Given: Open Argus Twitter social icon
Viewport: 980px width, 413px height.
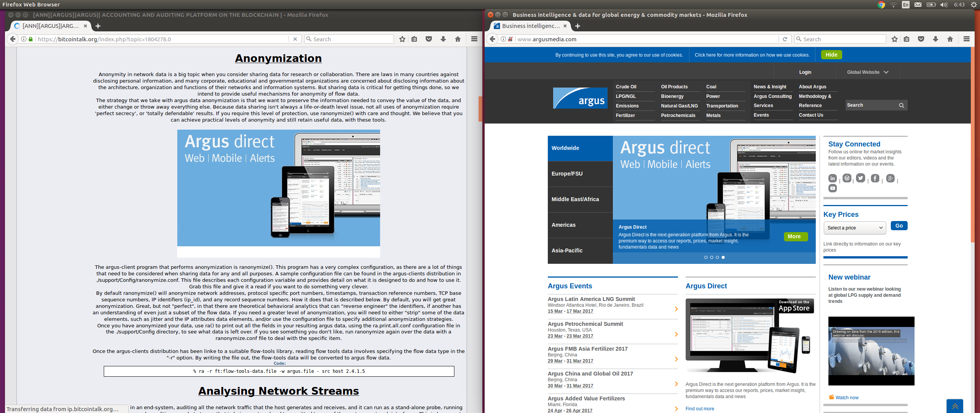Looking at the screenshot, I should coord(861,178).
